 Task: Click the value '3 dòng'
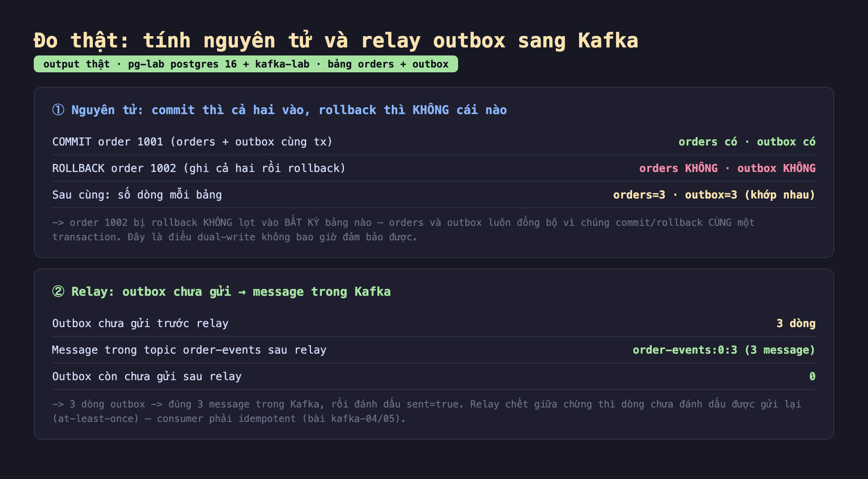point(796,323)
